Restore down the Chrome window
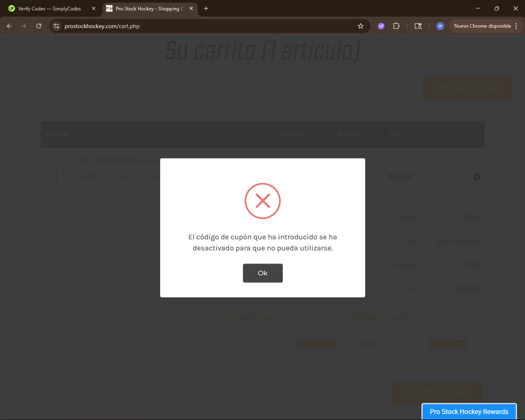Image resolution: width=525 pixels, height=420 pixels. tap(497, 8)
